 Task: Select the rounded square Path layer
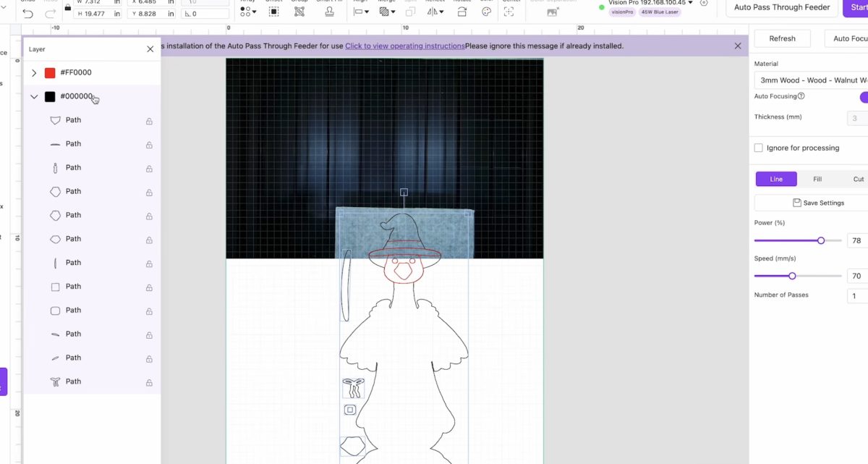[92, 311]
